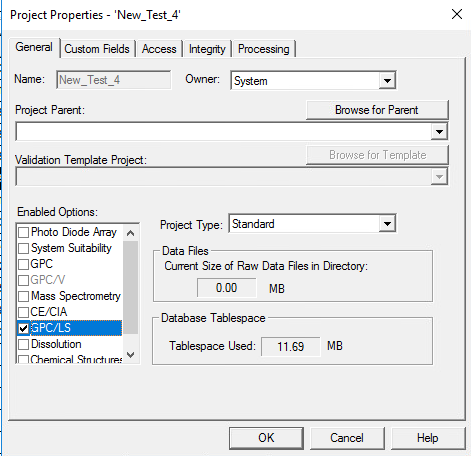Click the Cancel button
The width and height of the screenshot is (471, 456).
pos(347,438)
